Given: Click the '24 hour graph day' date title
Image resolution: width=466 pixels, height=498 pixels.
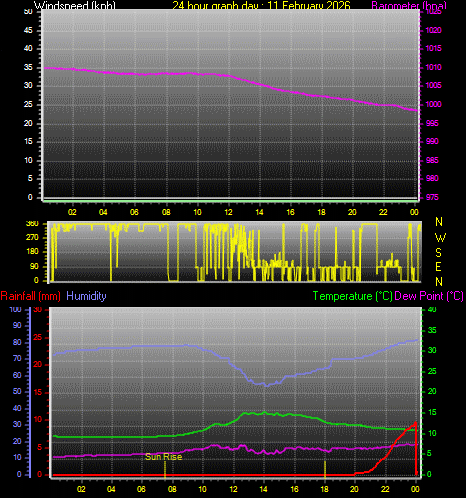Looking at the screenshot, I should (x=261, y=5).
